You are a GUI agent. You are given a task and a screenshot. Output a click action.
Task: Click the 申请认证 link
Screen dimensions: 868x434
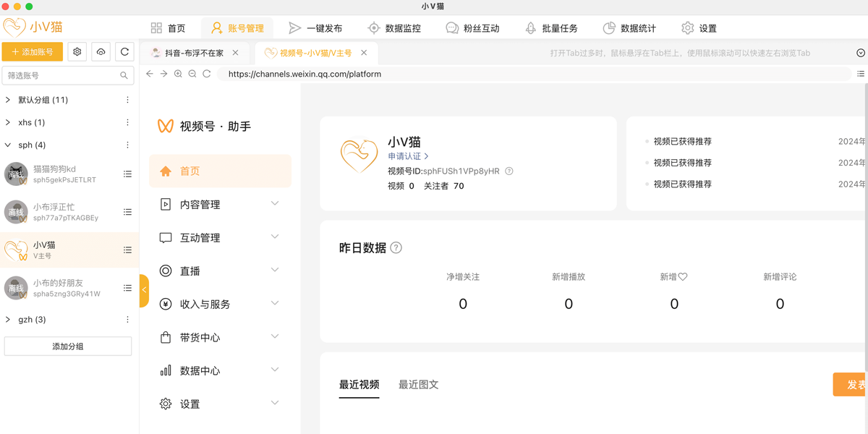pos(408,156)
